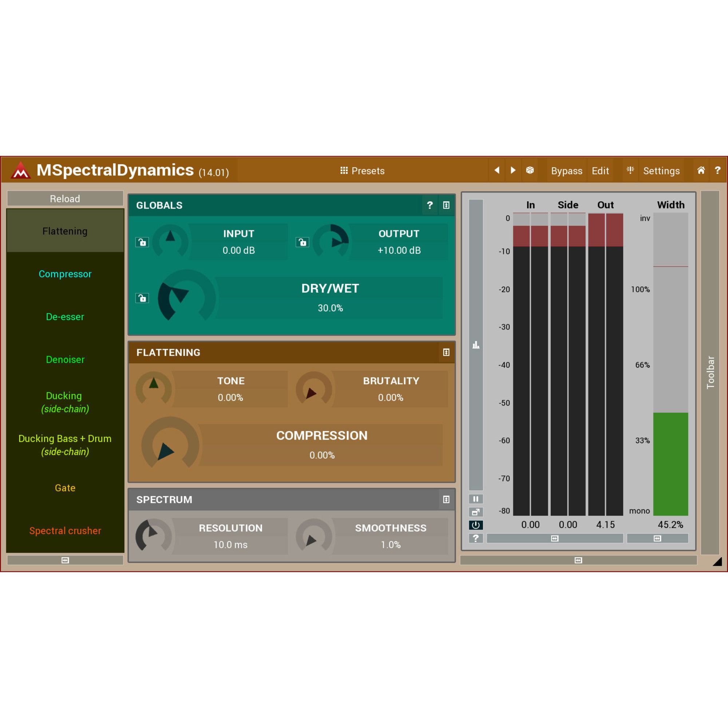
Task: Collapse the whole meter panel handle
Action: [x=578, y=560]
